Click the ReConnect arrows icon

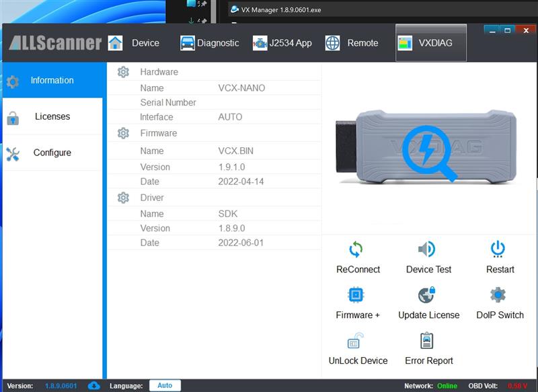pyautogui.click(x=356, y=249)
